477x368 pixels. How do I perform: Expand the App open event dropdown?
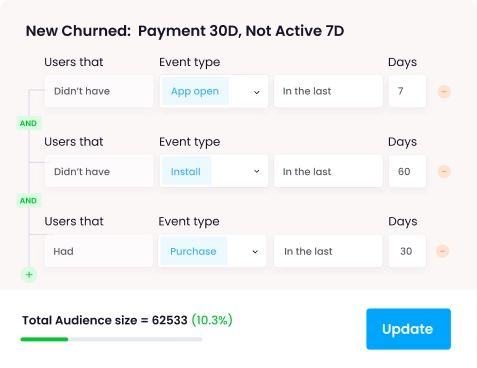click(x=256, y=92)
